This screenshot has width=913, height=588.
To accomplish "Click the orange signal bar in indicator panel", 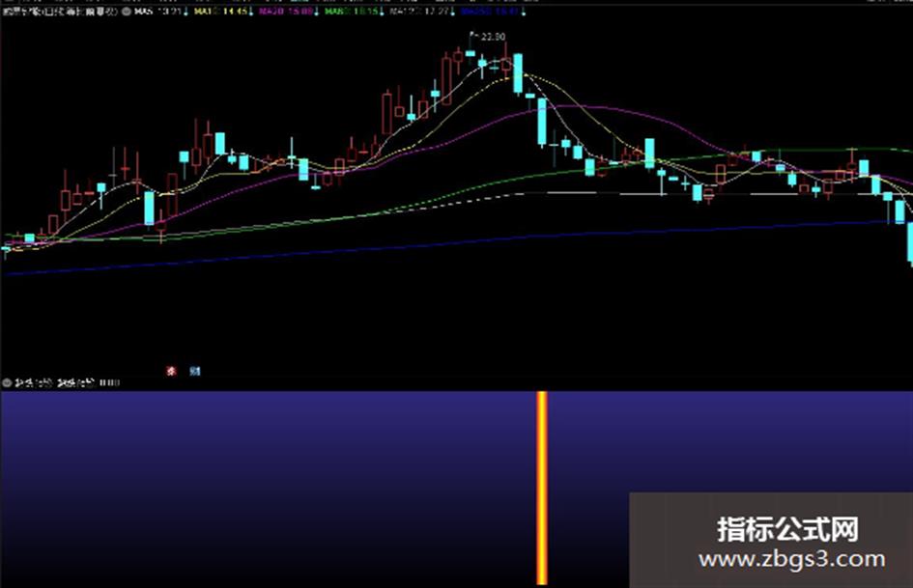I will point(541,488).
